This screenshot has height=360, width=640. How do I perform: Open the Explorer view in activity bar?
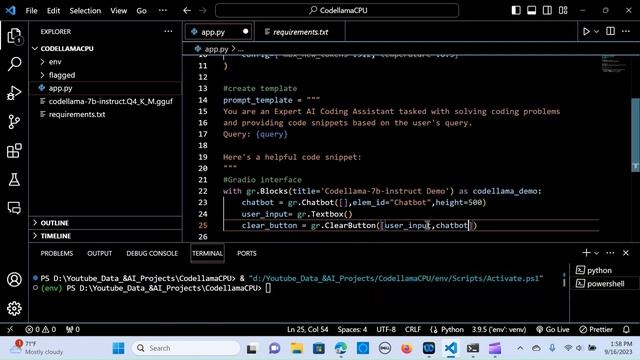point(14,36)
